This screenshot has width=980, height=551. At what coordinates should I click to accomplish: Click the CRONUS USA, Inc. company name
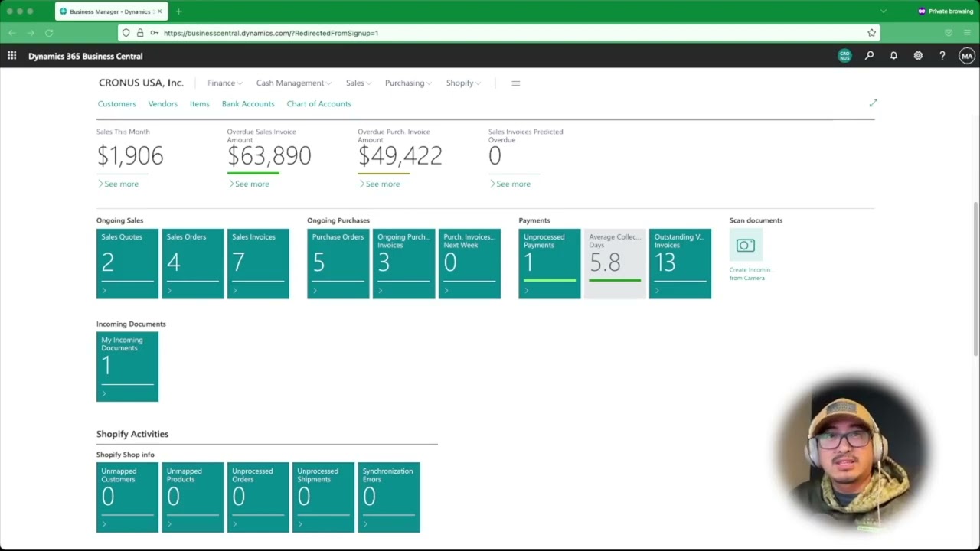pyautogui.click(x=141, y=83)
